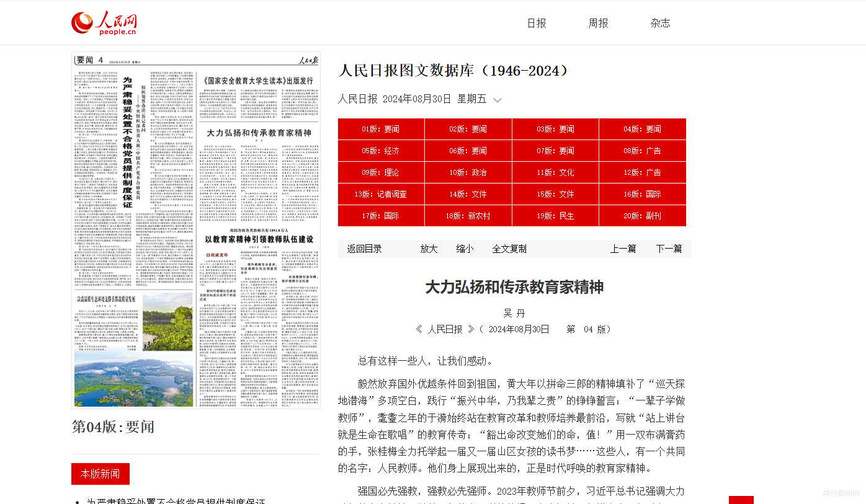Open the 周报 menu item
866x504 pixels.
point(598,23)
